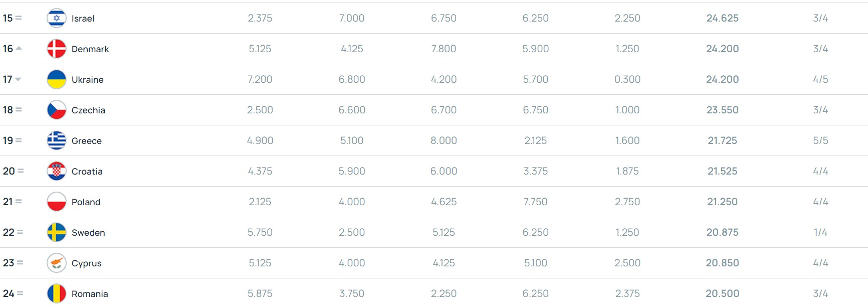Click the Ukraine flag icon
Image resolution: width=868 pixels, height=307 pixels.
[x=57, y=79]
